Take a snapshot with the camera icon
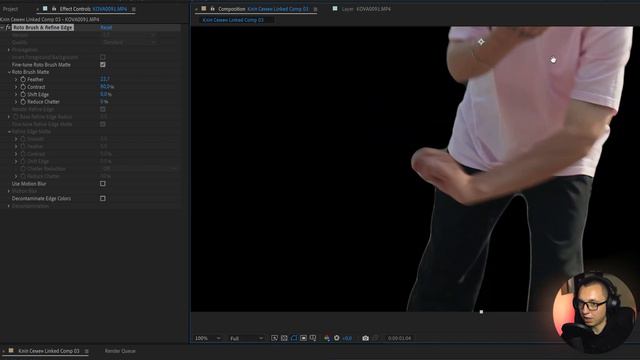 (365, 338)
